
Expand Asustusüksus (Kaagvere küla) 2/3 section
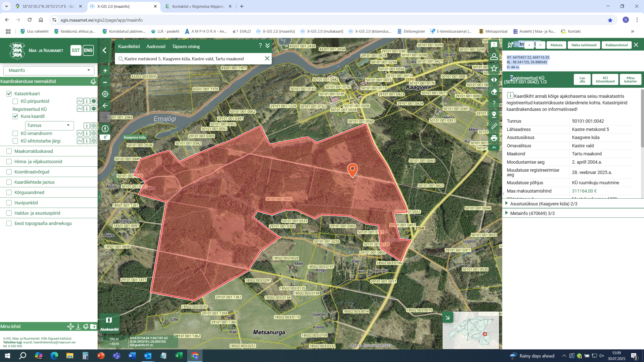pyautogui.click(x=543, y=204)
